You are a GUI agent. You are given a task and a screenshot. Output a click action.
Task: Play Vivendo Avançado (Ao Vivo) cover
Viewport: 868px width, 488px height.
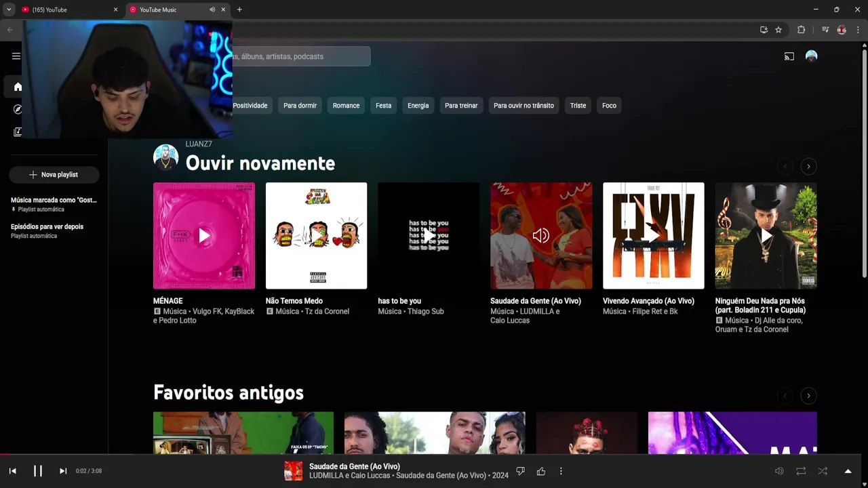(x=654, y=236)
